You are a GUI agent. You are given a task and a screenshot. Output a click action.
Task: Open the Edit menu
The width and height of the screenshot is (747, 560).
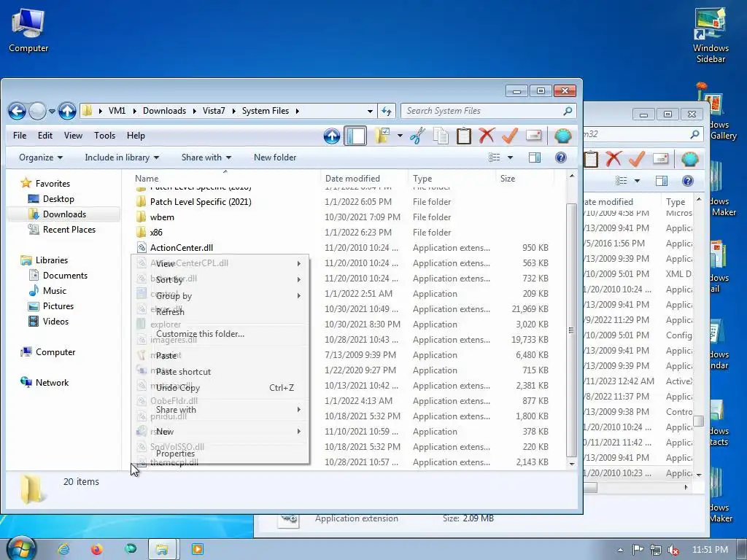tap(45, 136)
